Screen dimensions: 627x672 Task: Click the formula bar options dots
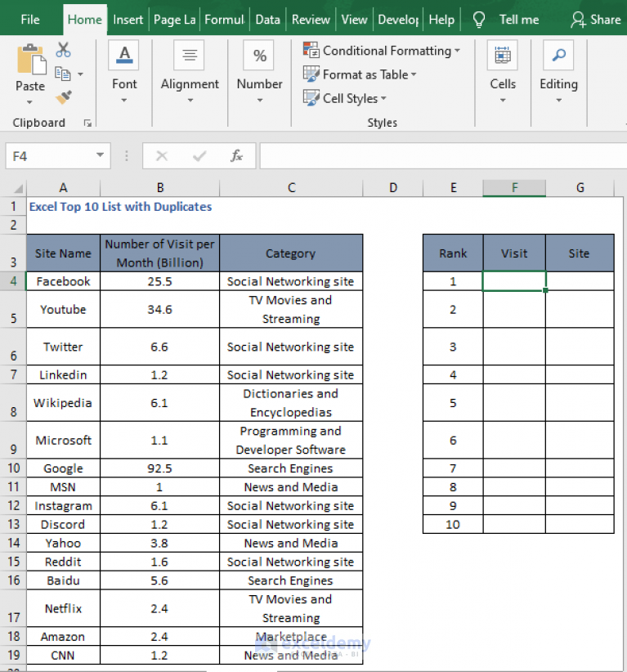[x=127, y=155]
